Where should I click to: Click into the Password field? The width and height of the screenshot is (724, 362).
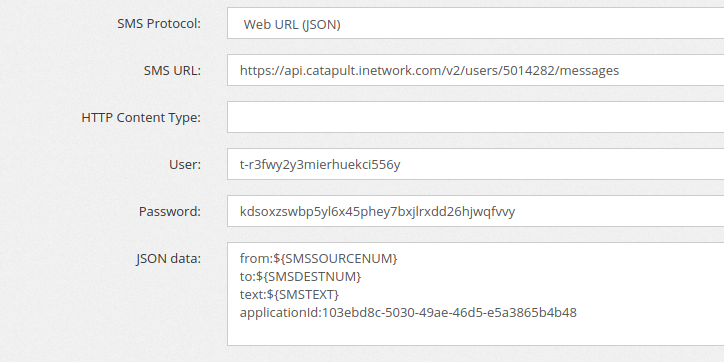[476, 211]
